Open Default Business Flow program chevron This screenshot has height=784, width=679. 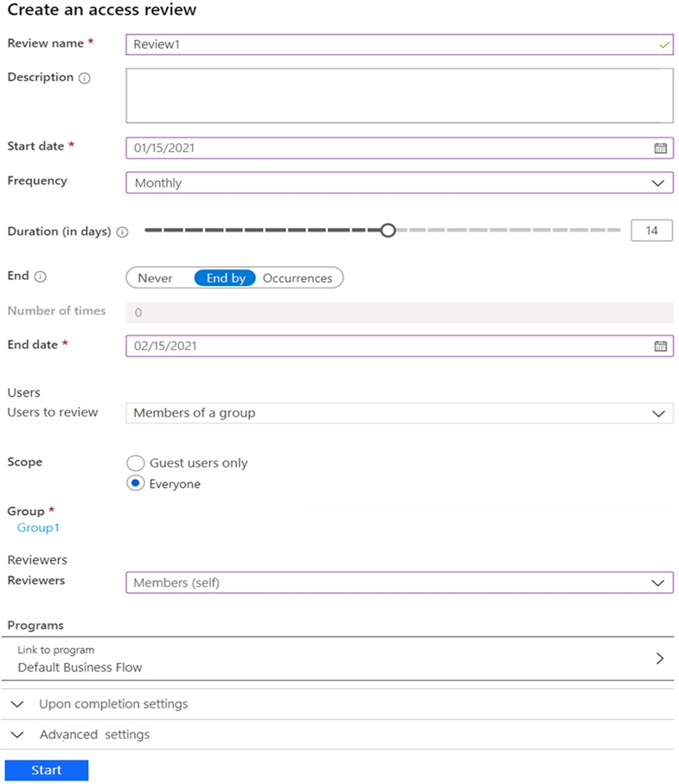pyautogui.click(x=659, y=658)
